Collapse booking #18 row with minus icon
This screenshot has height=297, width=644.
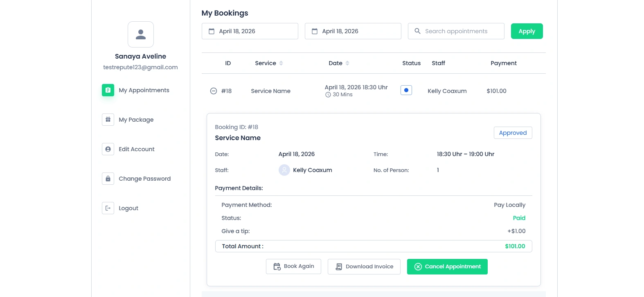tap(214, 91)
